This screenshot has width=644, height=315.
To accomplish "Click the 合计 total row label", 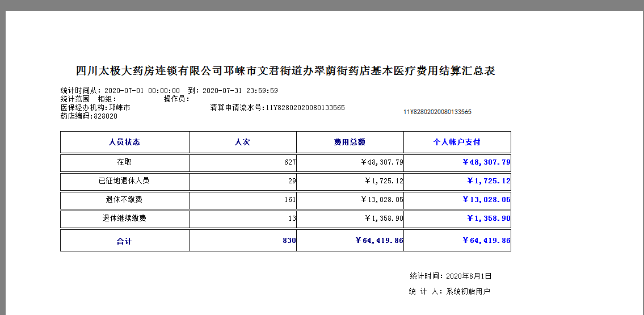I will (124, 241).
